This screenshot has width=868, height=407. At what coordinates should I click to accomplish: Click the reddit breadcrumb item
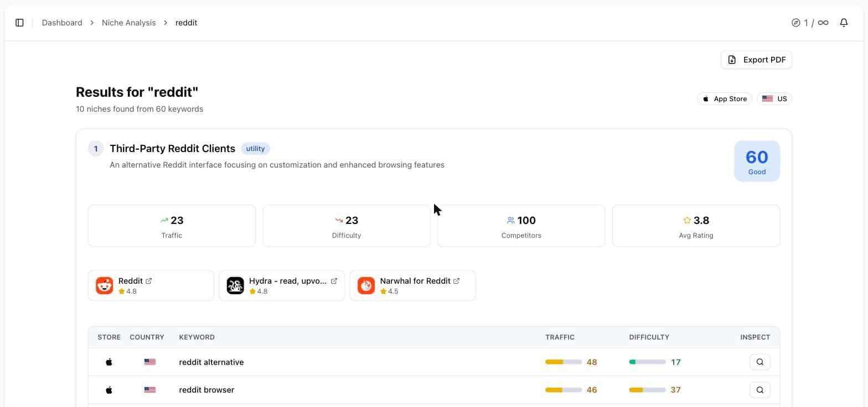click(x=186, y=23)
